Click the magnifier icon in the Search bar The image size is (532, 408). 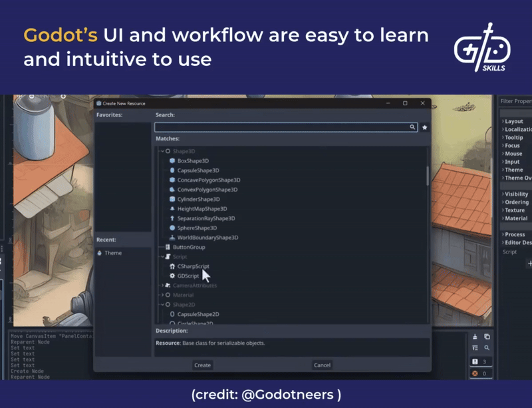click(414, 127)
